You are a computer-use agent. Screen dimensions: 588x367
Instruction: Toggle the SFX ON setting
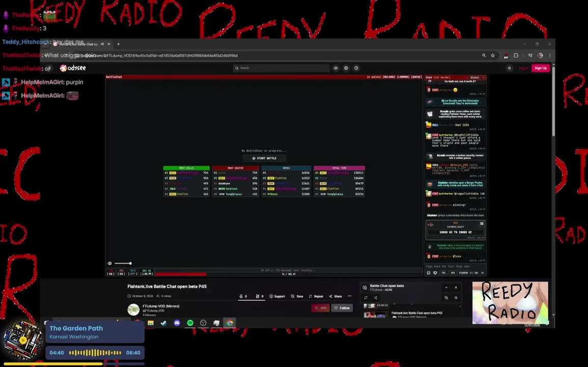point(121,272)
